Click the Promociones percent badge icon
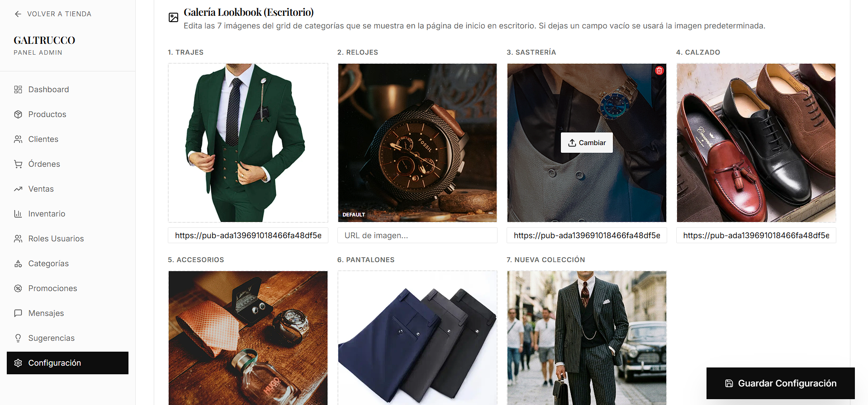The image size is (868, 405). point(18,288)
